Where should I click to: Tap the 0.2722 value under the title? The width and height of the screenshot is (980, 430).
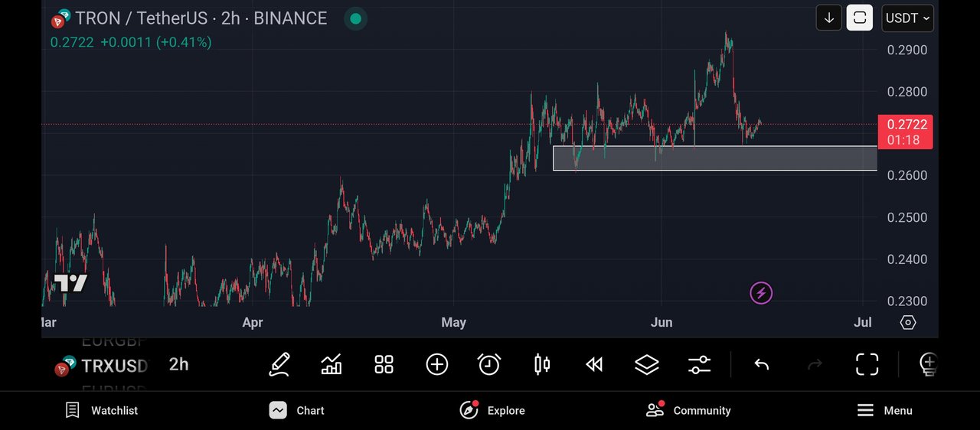pos(72,43)
